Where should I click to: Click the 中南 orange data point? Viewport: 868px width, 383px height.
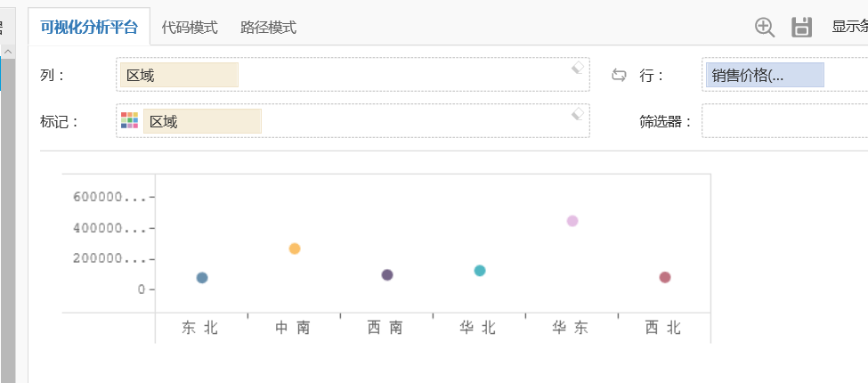295,249
